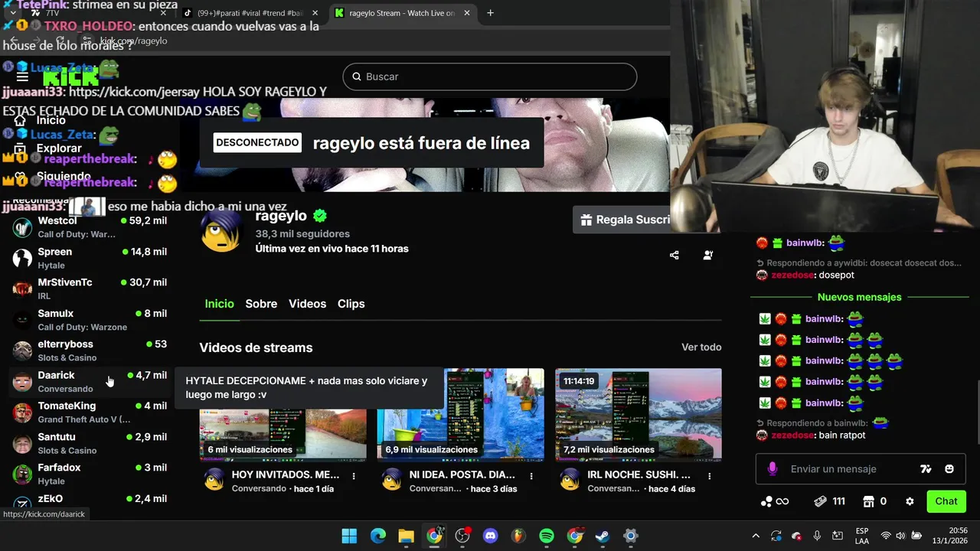Open Samulx channel in sidebar

click(x=90, y=320)
